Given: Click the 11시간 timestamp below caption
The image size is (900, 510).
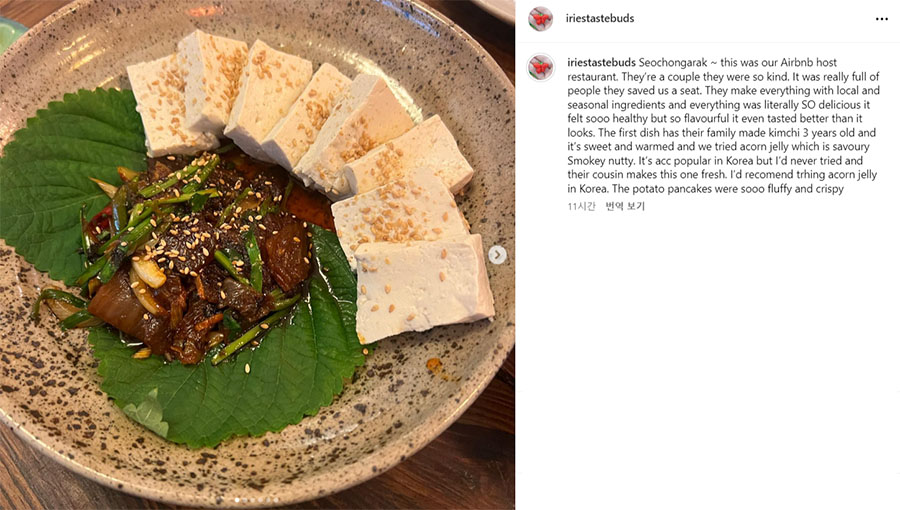Looking at the screenshot, I should point(581,207).
